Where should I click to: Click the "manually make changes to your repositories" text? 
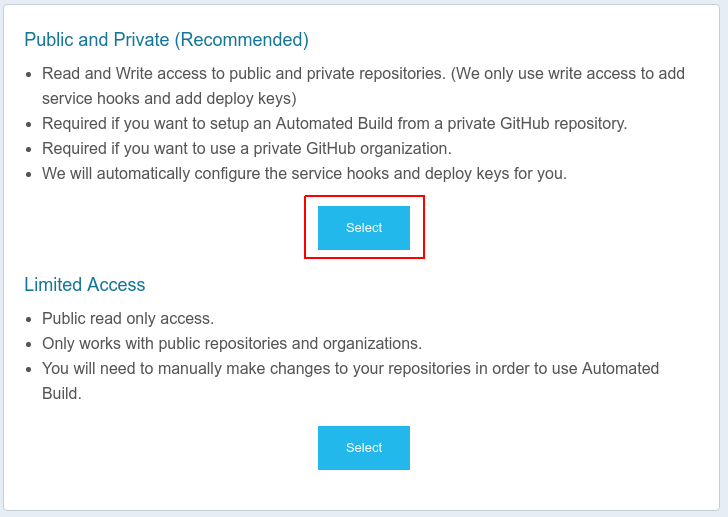click(x=350, y=369)
